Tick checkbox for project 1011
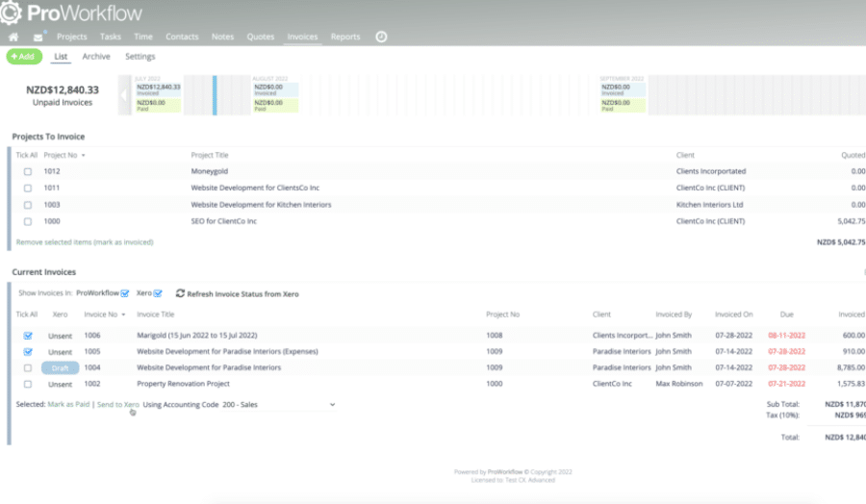Viewport: 866px width, 504px height. [x=28, y=189]
